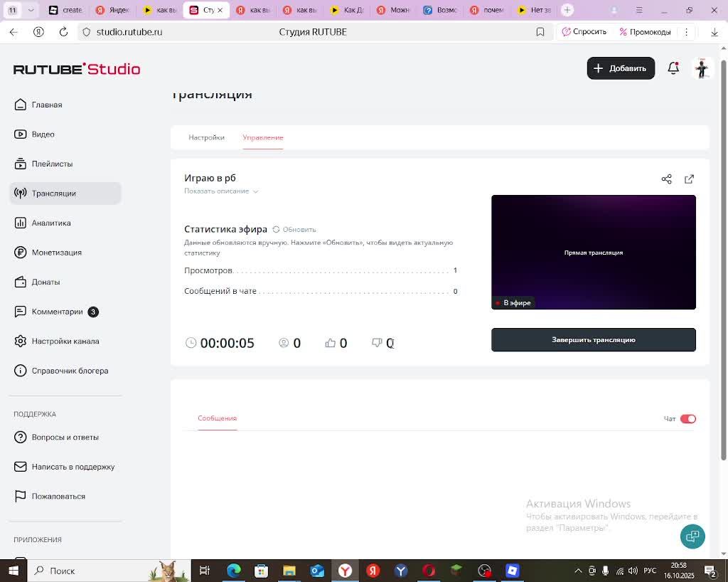Reload the page with refresh icon
Screen dimensions: 728x582
(x=63, y=32)
